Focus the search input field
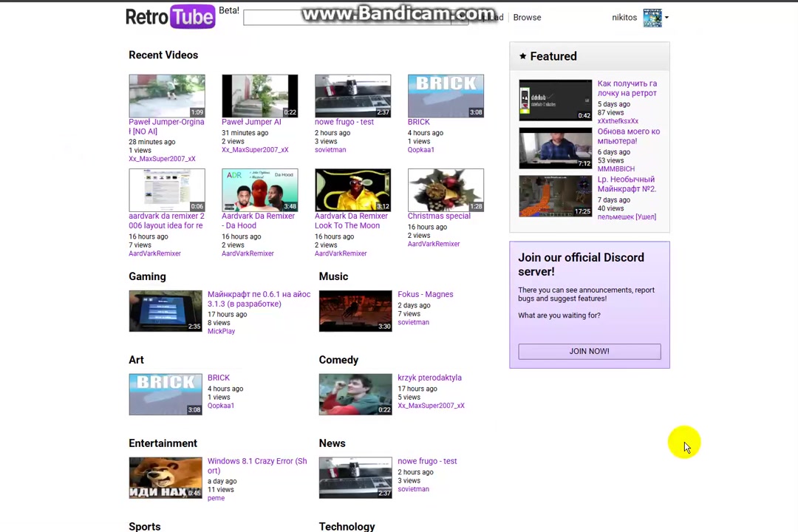The height and width of the screenshot is (532, 798). pyautogui.click(x=347, y=18)
